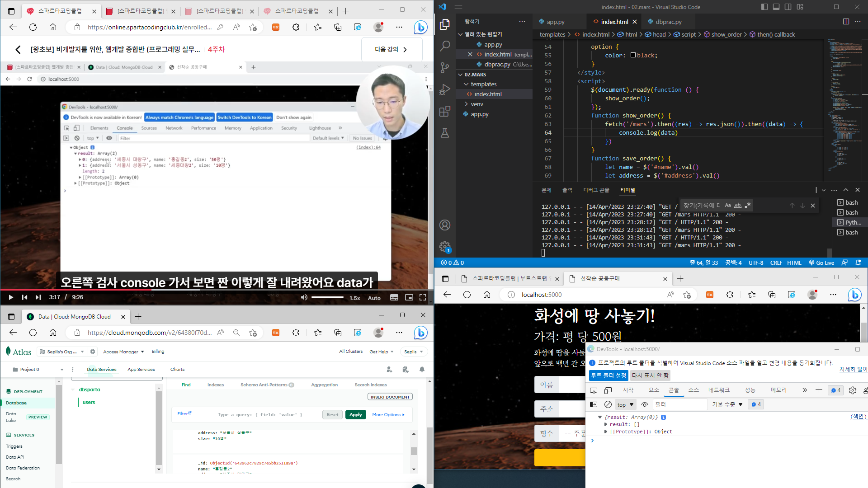
Task: Click Apply in MongoDB filter bar
Action: pyautogui.click(x=356, y=415)
